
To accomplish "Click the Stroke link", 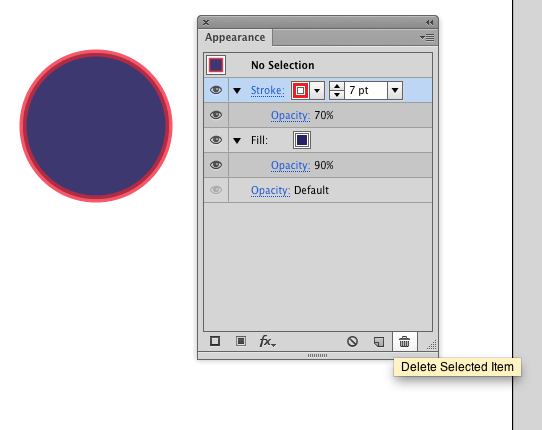I will coord(268,90).
